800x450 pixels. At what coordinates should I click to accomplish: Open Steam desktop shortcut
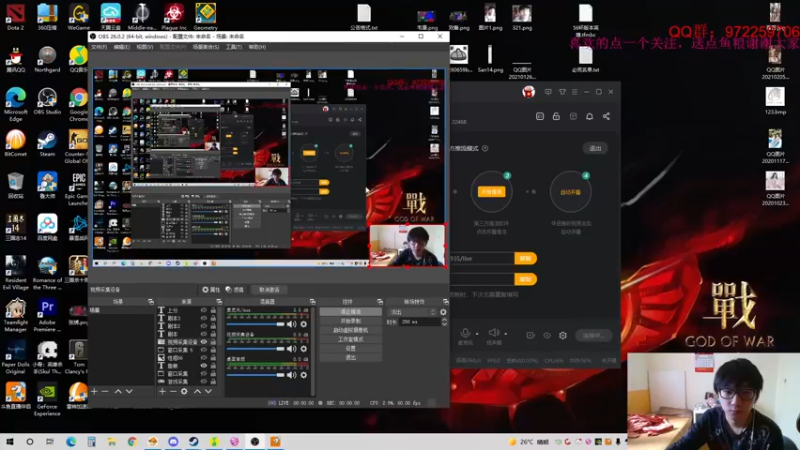47,143
